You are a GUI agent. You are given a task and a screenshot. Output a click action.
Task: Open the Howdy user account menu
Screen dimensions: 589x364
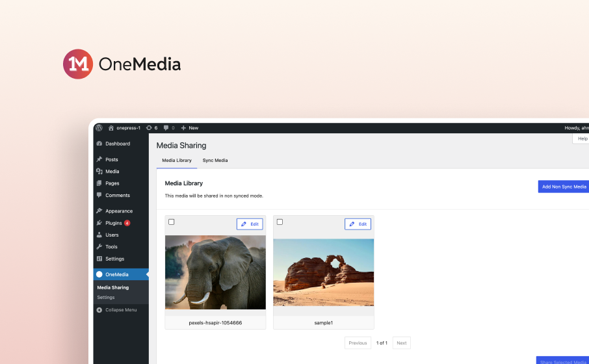pyautogui.click(x=577, y=127)
